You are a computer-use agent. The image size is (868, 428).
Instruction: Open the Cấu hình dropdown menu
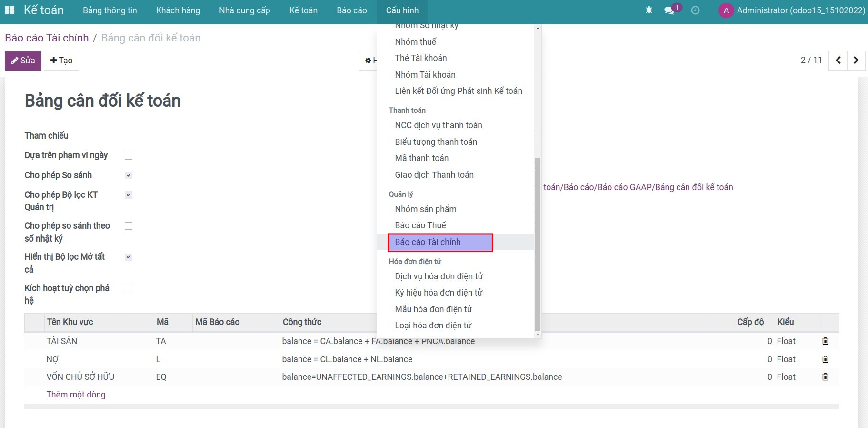[x=402, y=10]
